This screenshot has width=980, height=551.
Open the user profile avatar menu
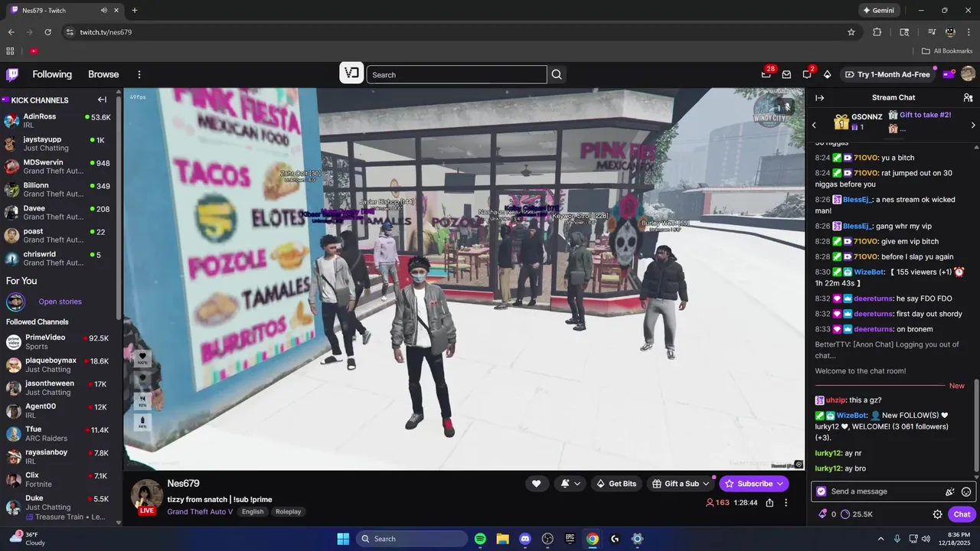tap(968, 74)
